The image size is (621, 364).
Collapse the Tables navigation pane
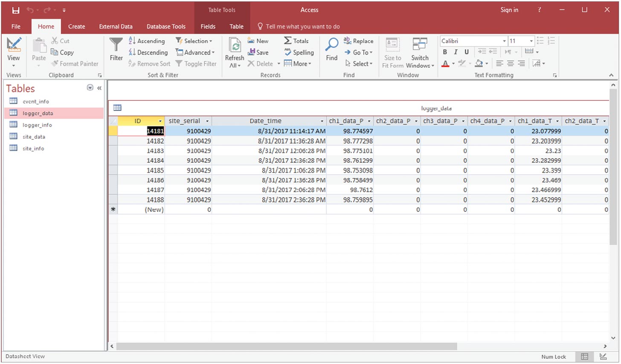pos(99,88)
